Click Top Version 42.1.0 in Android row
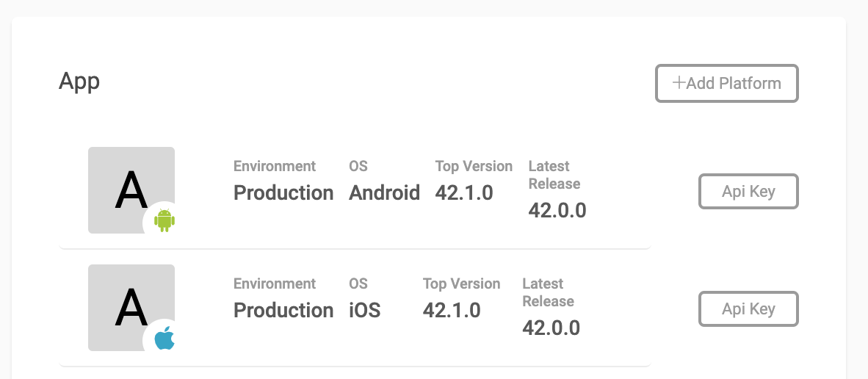Image resolution: width=868 pixels, height=379 pixels. [464, 192]
